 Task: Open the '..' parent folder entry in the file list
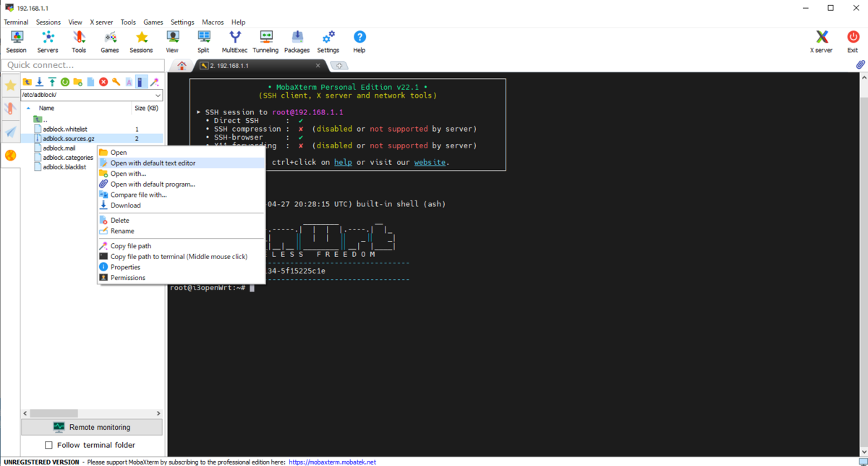click(41, 119)
